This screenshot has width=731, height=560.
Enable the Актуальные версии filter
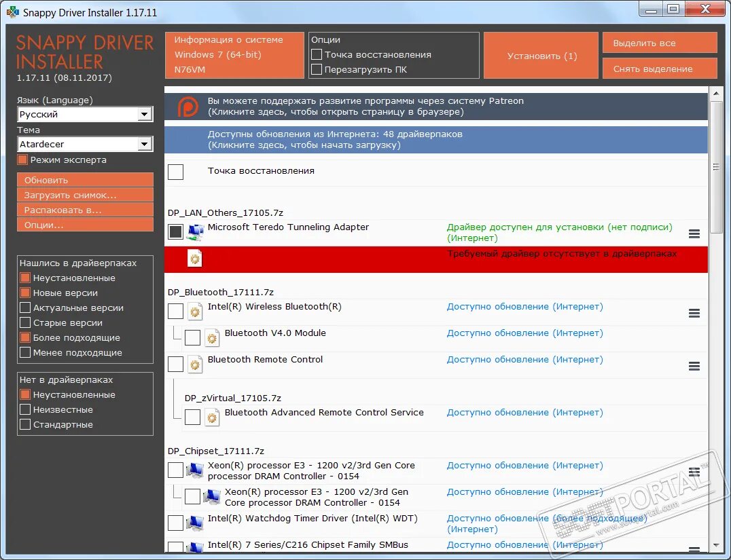[x=25, y=308]
